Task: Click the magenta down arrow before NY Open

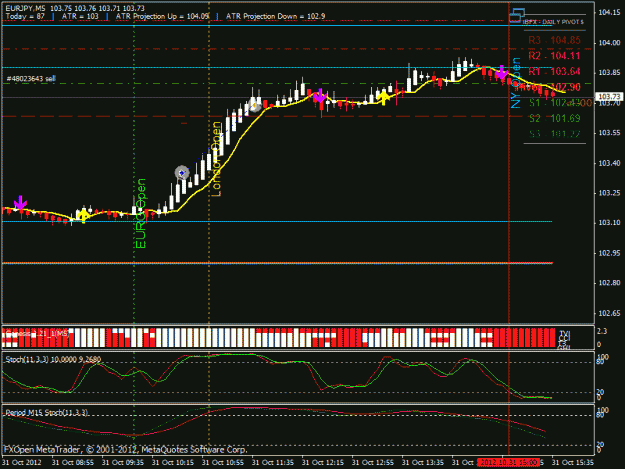Action: [x=501, y=73]
